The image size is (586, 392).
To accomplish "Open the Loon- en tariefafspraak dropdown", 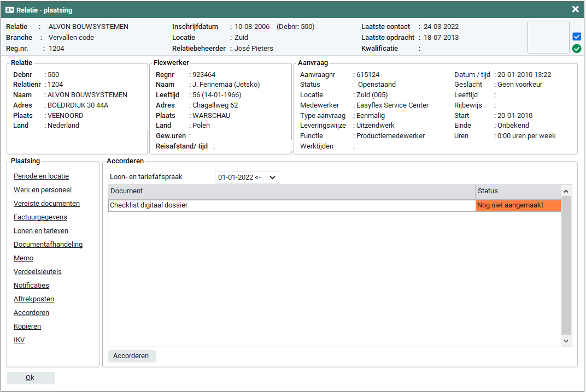I will click(x=247, y=177).
